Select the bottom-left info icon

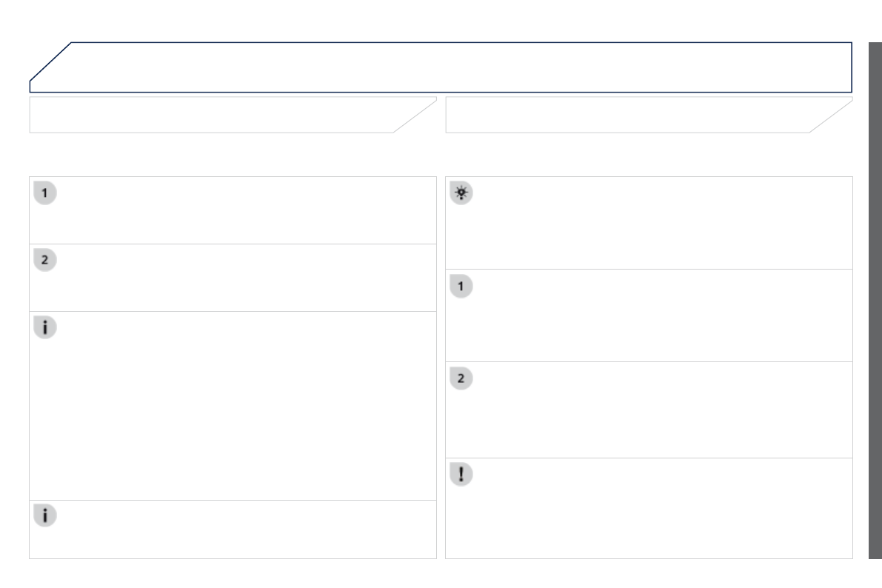pyautogui.click(x=46, y=516)
